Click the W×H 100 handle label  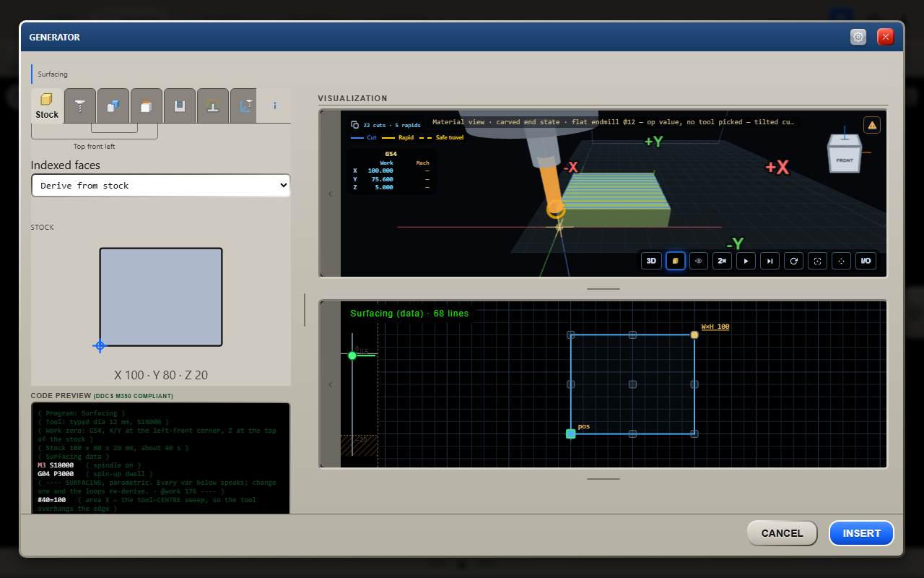(x=715, y=327)
